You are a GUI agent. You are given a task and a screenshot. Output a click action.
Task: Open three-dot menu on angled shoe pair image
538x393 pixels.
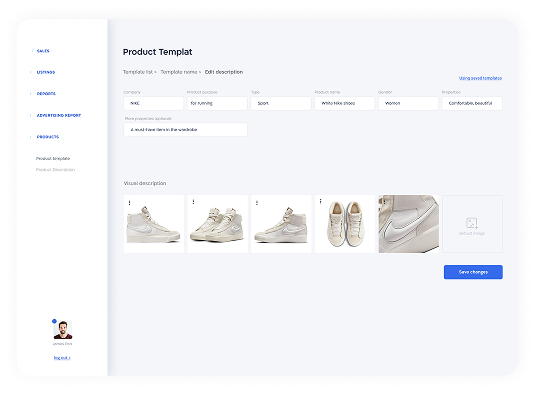[x=193, y=202]
